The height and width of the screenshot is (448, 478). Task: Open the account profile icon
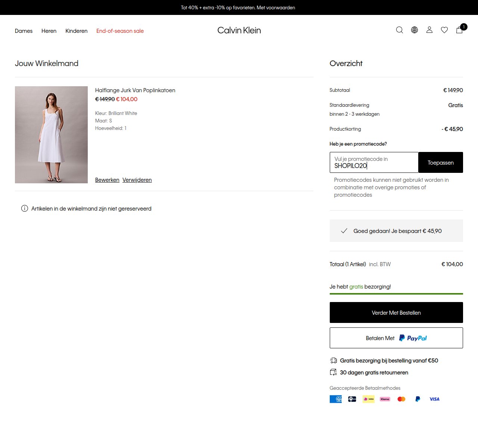pyautogui.click(x=429, y=30)
